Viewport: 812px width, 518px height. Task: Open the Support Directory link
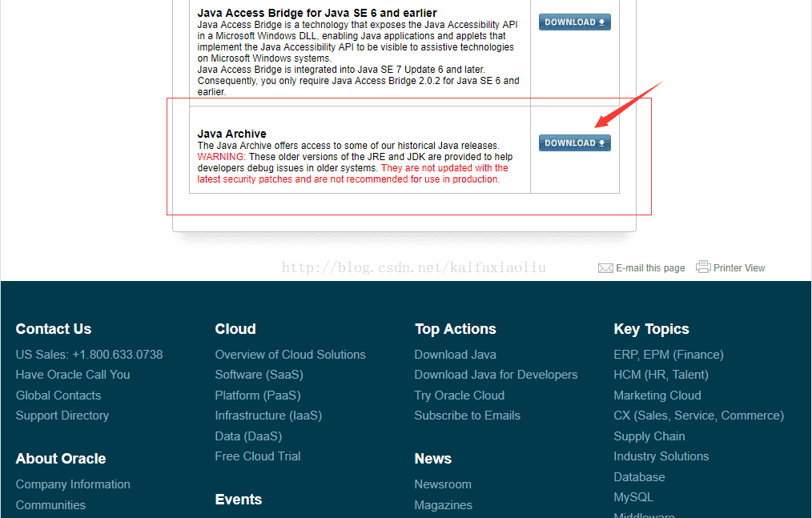click(62, 416)
